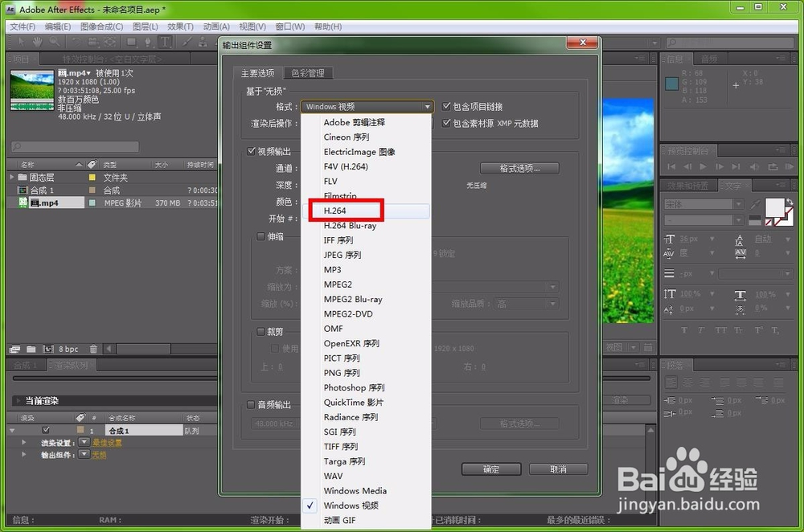Viewport: 804px width, 532px height.
Task: Step back one frame in preview panel
Action: 687,166
